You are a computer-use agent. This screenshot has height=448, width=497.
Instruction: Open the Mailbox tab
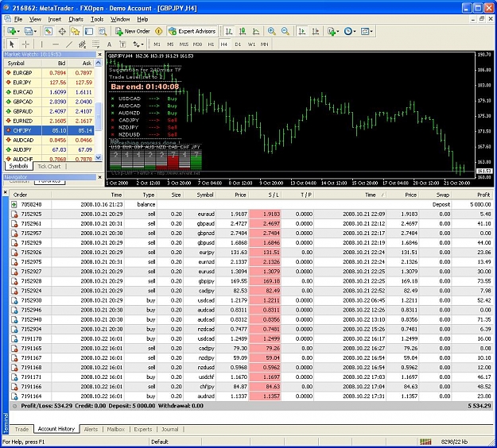[x=115, y=429]
